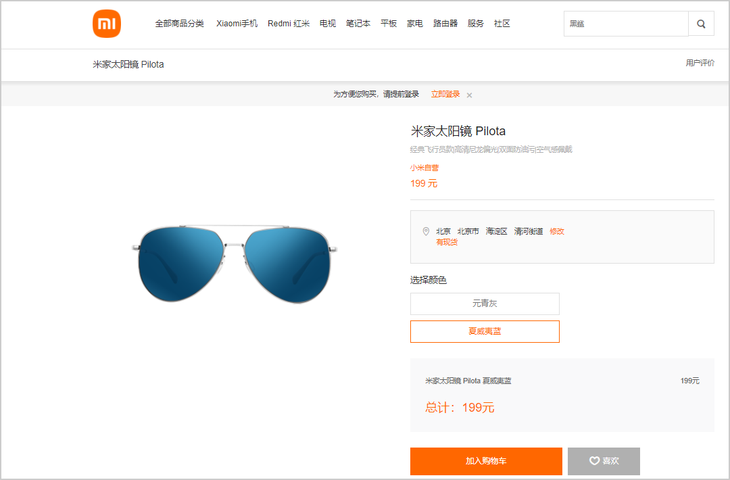The width and height of the screenshot is (730, 480).
Task: Select the 夏威夷蓝 color option
Action: tap(485, 331)
